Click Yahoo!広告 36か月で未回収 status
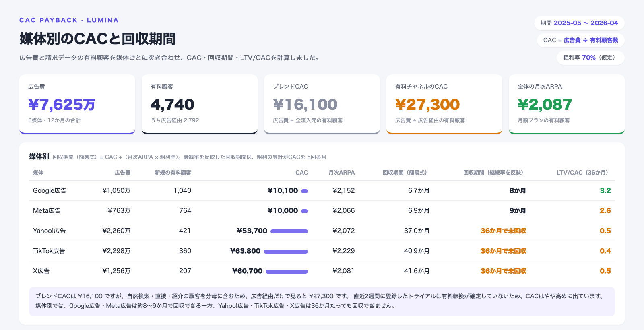 tap(503, 231)
